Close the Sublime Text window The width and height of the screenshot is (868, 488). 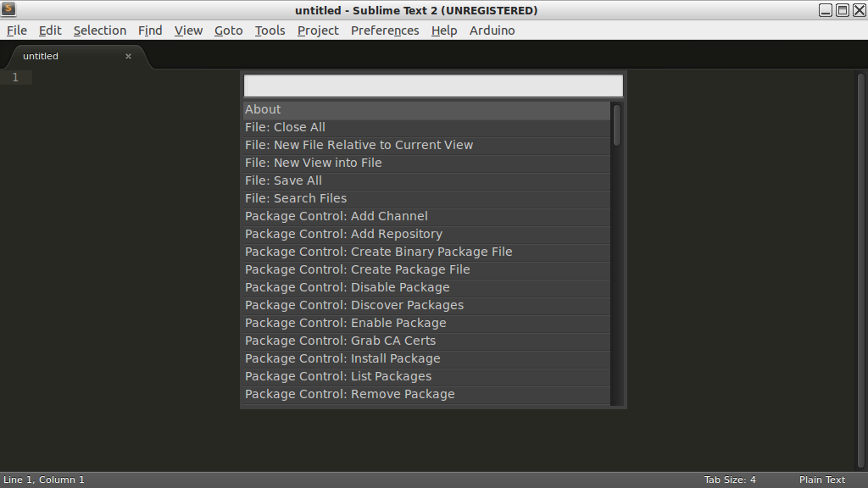pos(860,10)
